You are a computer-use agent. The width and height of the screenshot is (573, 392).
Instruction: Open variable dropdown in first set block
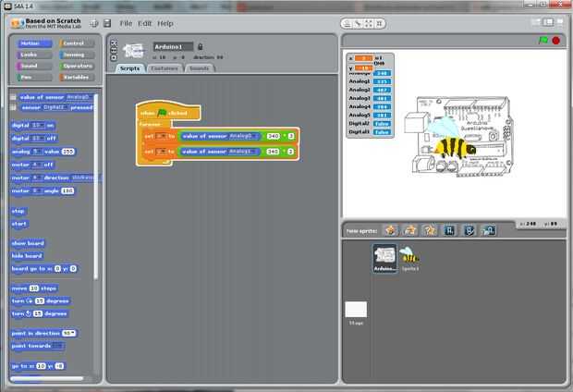162,136
